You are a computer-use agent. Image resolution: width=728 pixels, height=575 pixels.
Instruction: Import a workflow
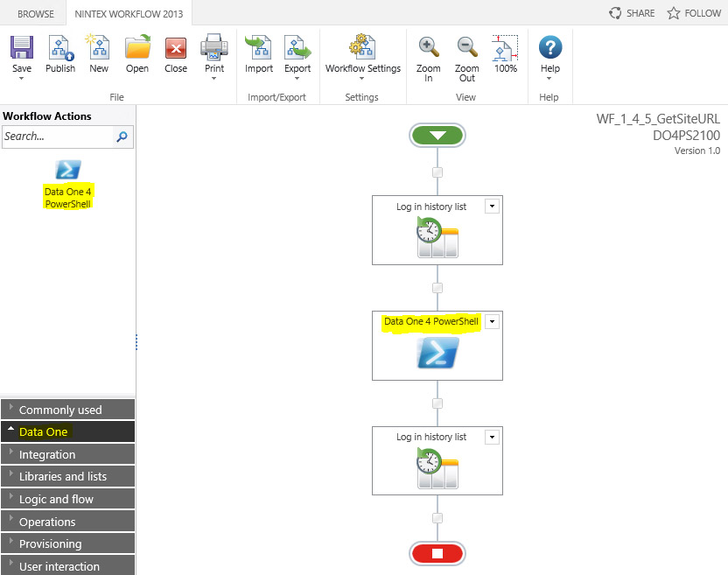[x=258, y=51]
